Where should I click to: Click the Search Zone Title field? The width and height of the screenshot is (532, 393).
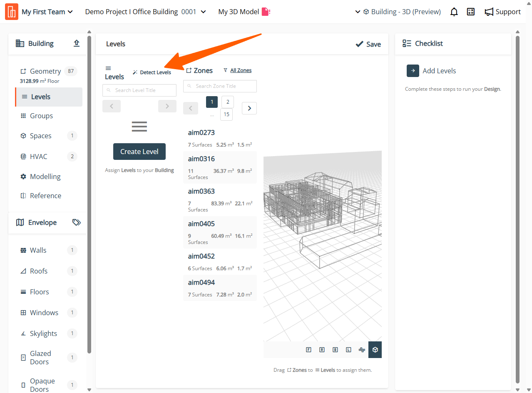pos(220,86)
